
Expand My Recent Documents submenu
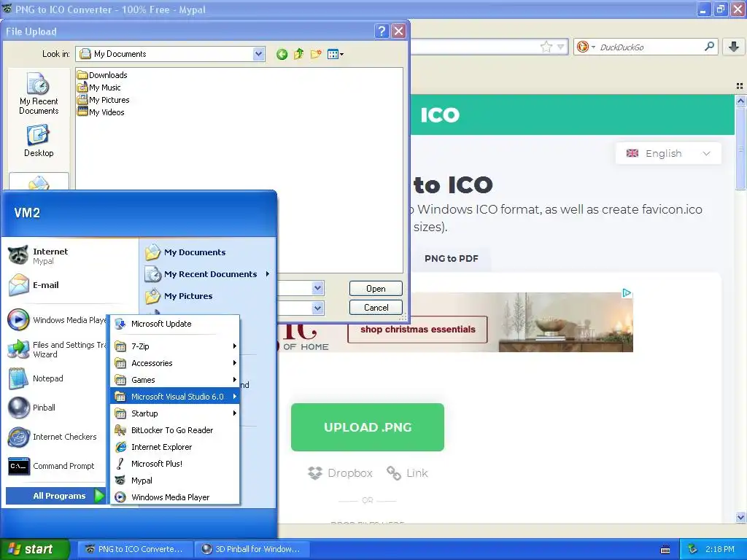208,274
